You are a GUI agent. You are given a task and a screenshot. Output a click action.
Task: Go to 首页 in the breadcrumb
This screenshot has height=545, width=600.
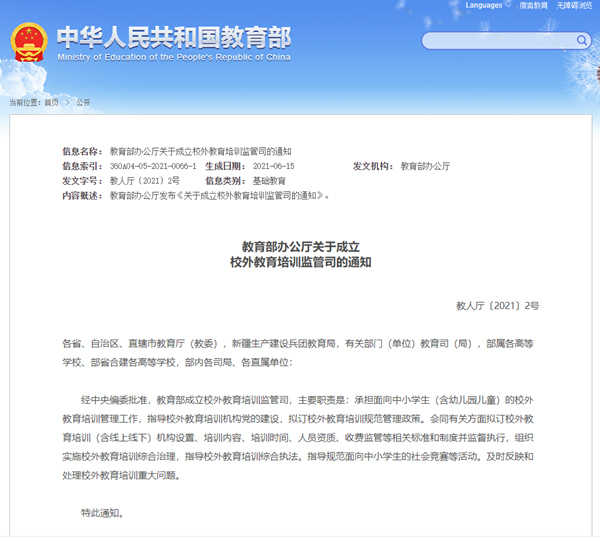coord(53,102)
